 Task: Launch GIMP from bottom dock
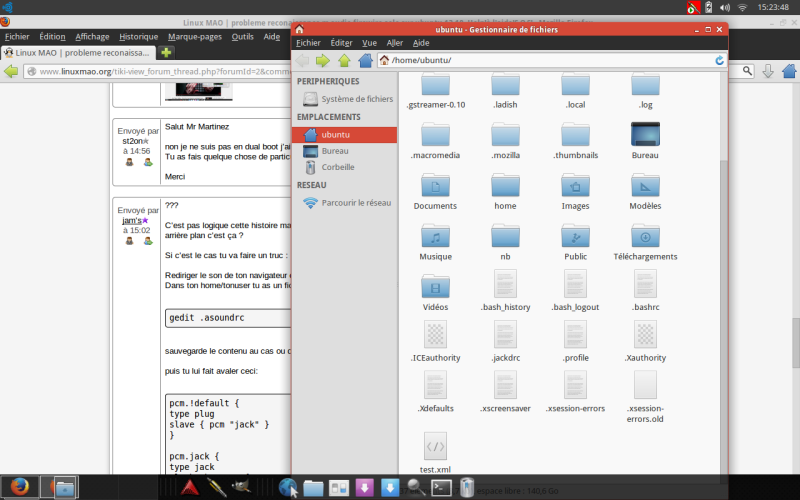(x=241, y=487)
